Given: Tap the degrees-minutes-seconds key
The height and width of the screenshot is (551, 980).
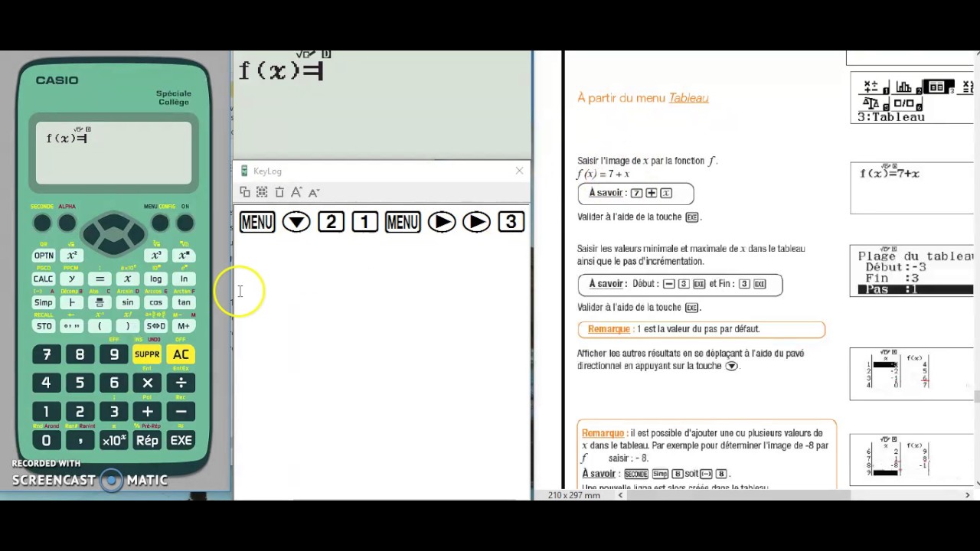Looking at the screenshot, I should pyautogui.click(x=72, y=326).
